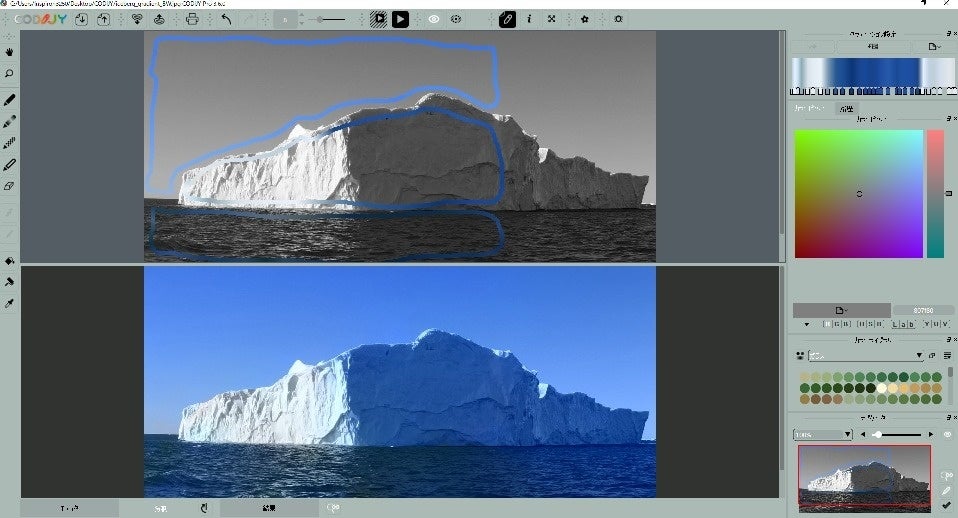Viewport: 958px width, 518px height.
Task: Select the color picker eyedropper tool
Action: (x=9, y=304)
